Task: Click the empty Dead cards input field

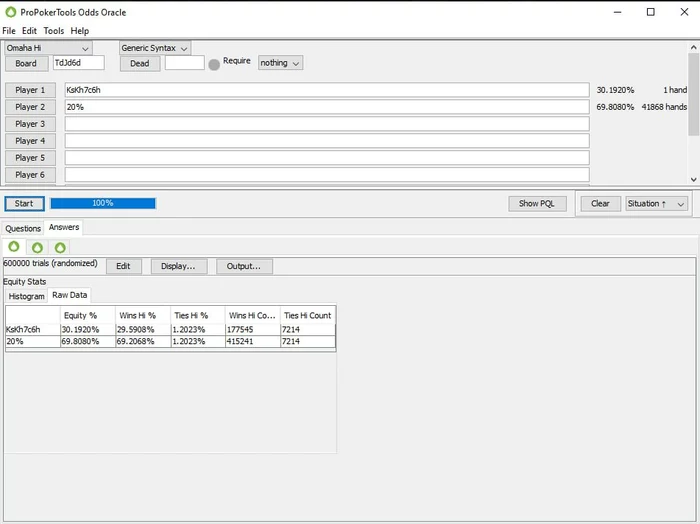Action: (x=184, y=63)
